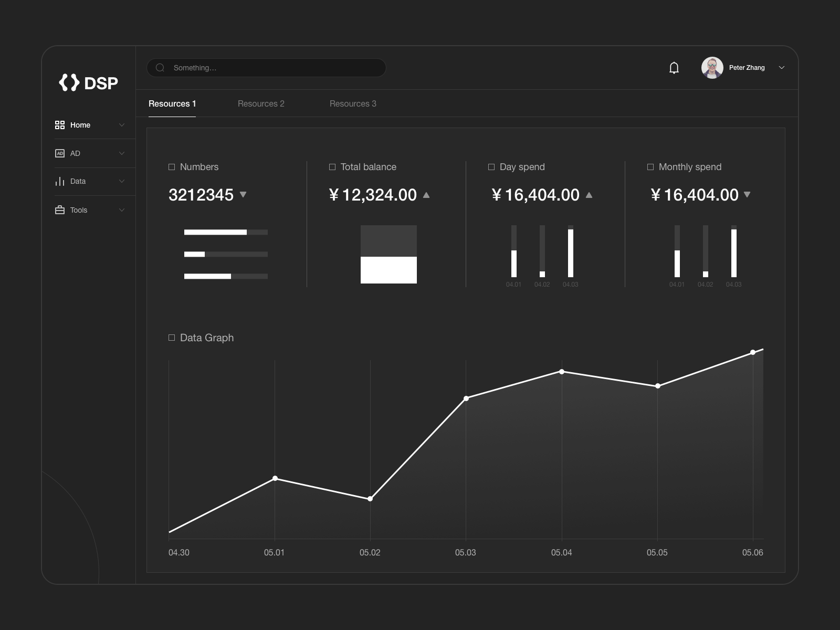The image size is (840, 630).
Task: Open the Peter Zhang account dropdown
Action: pyautogui.click(x=782, y=68)
